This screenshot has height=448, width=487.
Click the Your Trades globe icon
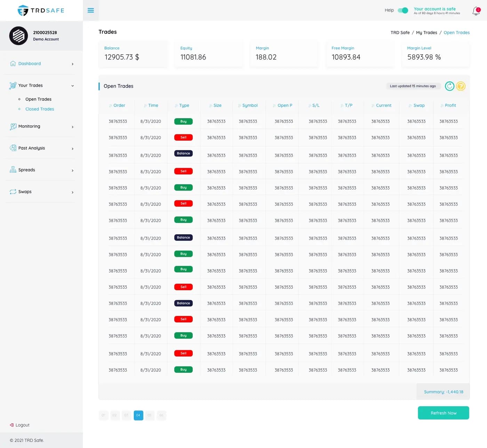click(13, 85)
